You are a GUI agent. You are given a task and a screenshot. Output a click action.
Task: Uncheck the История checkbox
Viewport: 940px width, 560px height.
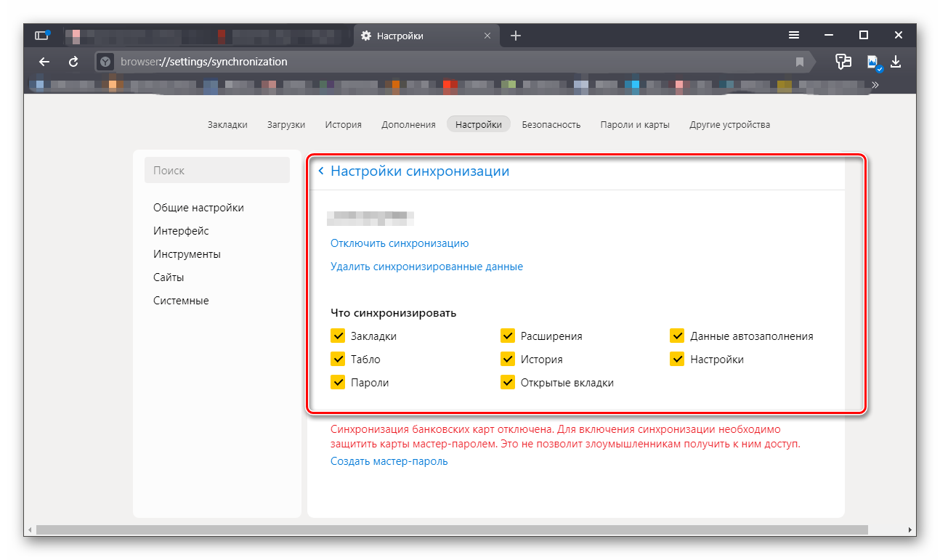[x=508, y=359]
